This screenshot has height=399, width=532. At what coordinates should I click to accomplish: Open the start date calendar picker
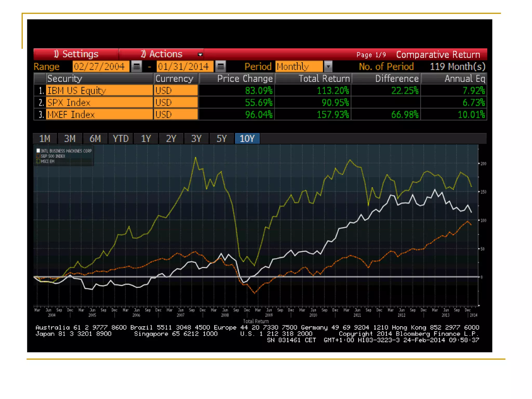[136, 67]
